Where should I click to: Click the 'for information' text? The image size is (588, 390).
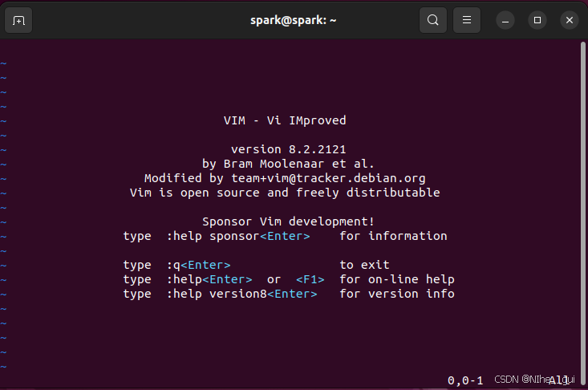click(x=393, y=236)
